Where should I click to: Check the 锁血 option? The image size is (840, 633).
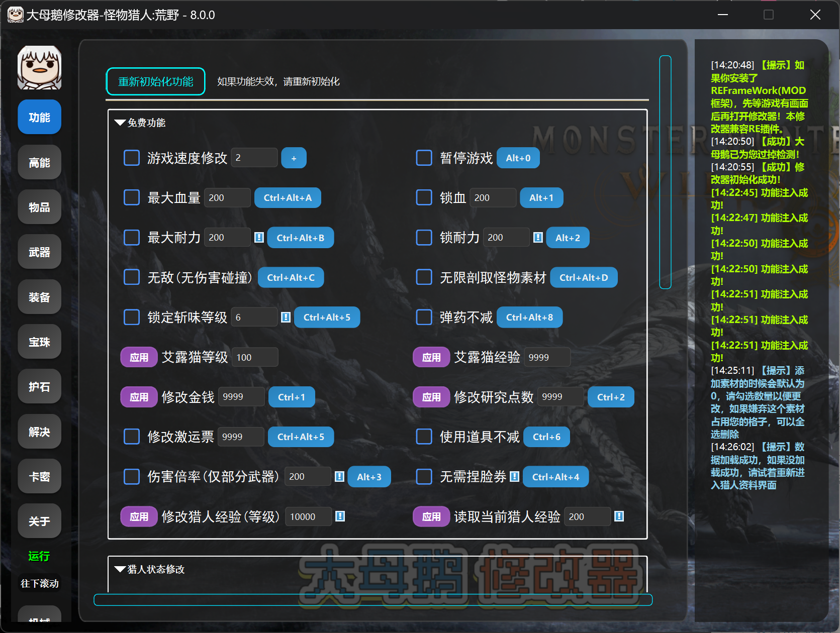click(424, 197)
